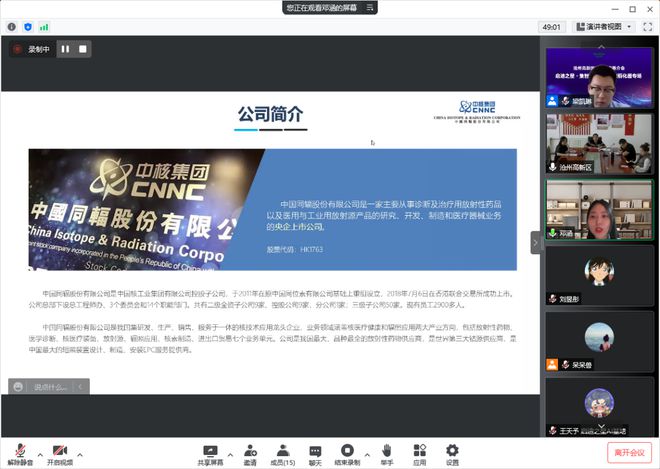This screenshot has width=660, height=469.
Task: Stop the recording with the square button
Action: pos(82,49)
